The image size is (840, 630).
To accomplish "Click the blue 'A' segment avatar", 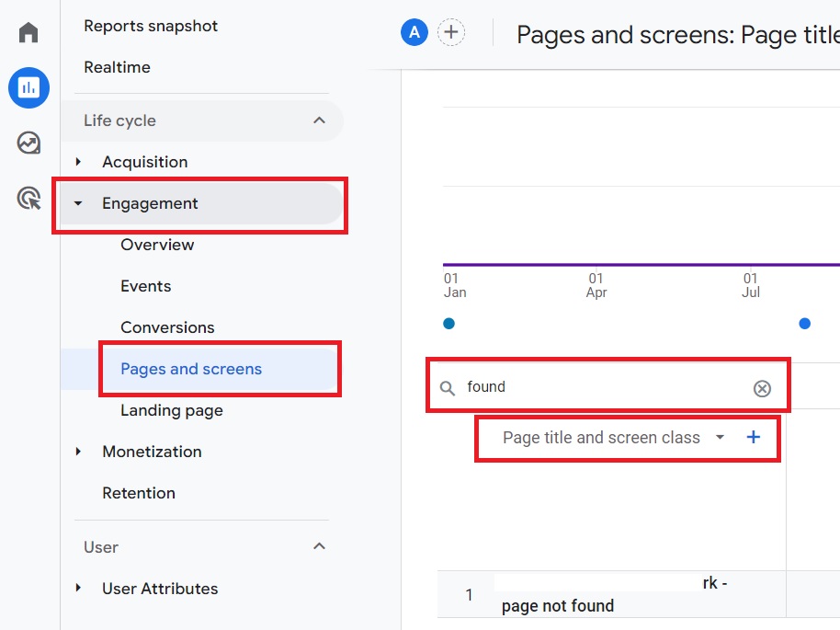I will pyautogui.click(x=414, y=32).
